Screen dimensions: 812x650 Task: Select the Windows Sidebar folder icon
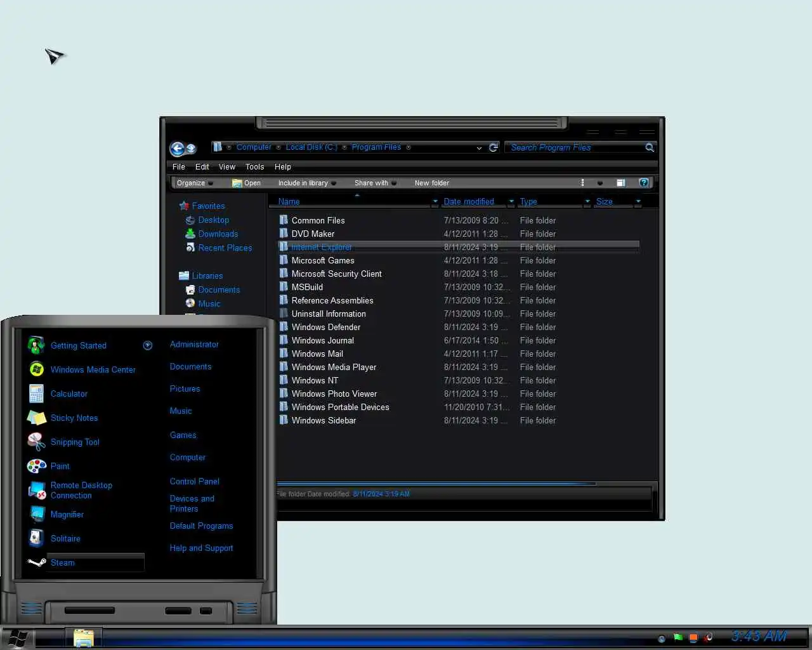(x=284, y=420)
